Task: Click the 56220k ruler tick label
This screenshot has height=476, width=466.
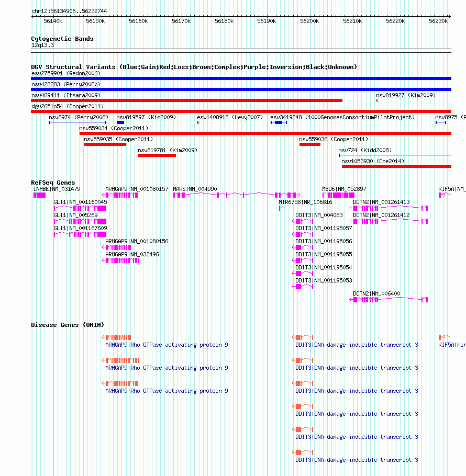Action: point(395,21)
